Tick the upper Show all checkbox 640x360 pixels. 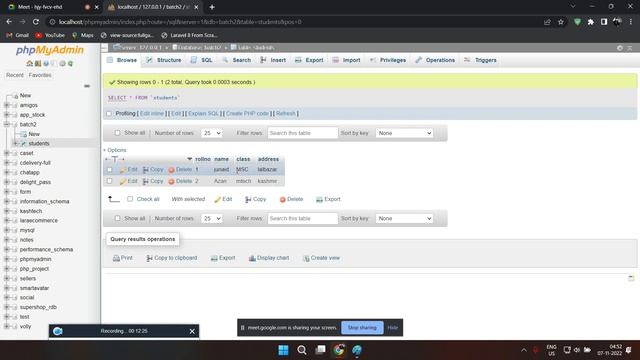(x=118, y=133)
